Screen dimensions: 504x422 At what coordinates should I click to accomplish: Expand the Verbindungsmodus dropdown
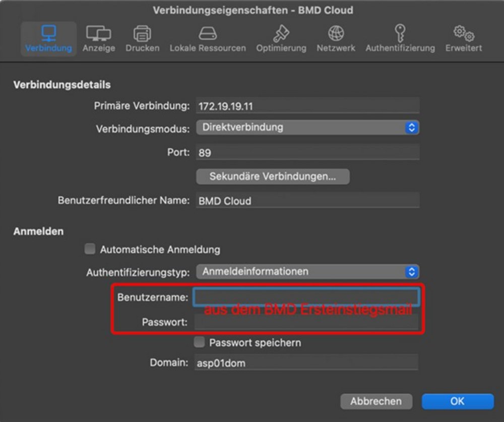(307, 128)
